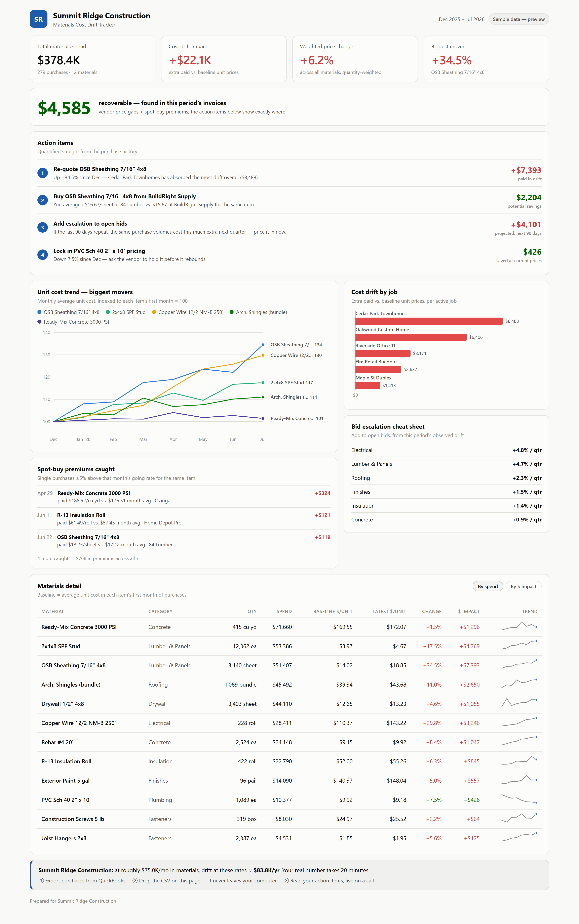Click the step 1 badge for Re-quote OSB Sheathing
579x924 pixels.
(x=42, y=173)
